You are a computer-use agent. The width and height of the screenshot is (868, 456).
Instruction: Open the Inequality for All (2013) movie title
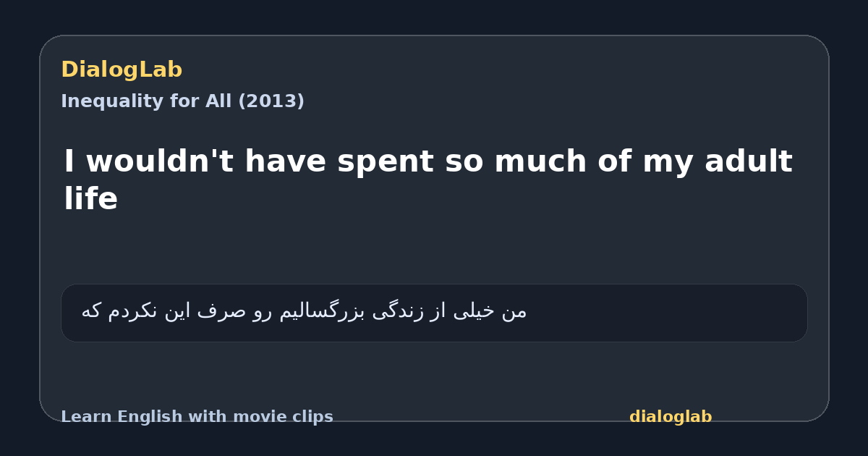tap(182, 101)
